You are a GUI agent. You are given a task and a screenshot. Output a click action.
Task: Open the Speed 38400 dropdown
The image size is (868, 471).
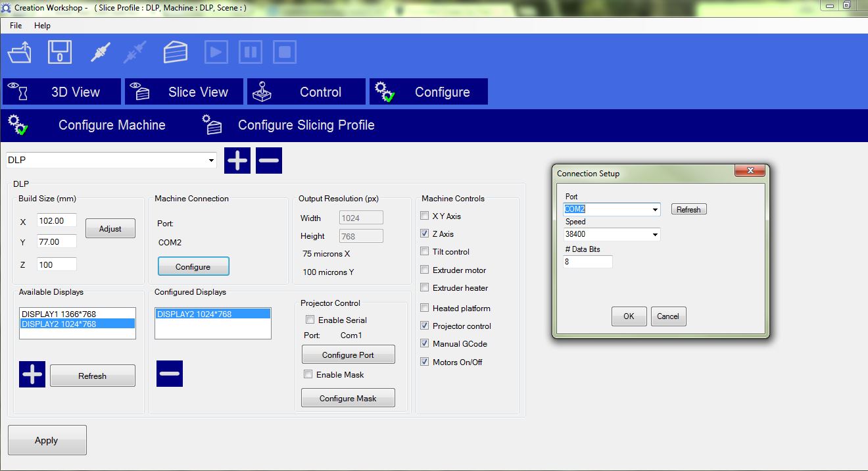coord(655,235)
